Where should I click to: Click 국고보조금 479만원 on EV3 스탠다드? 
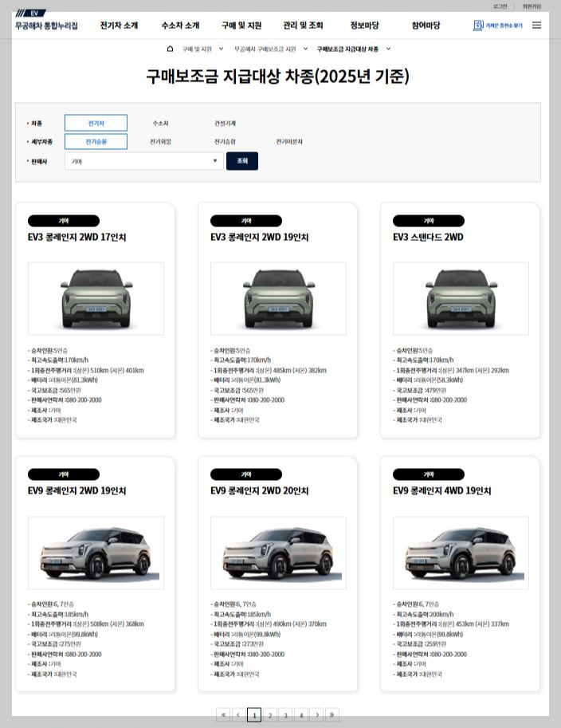(420, 390)
